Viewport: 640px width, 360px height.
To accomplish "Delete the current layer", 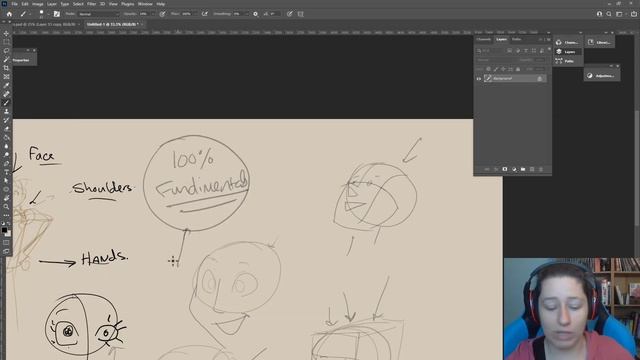I will 541,169.
